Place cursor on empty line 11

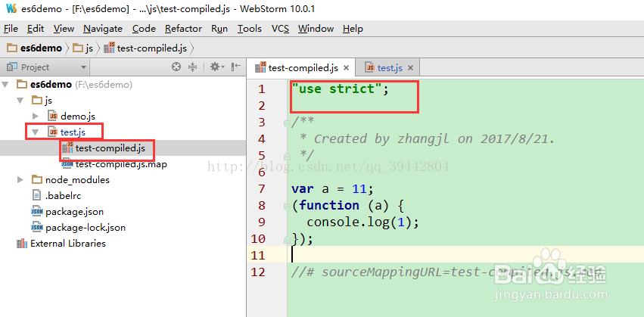pos(465,256)
